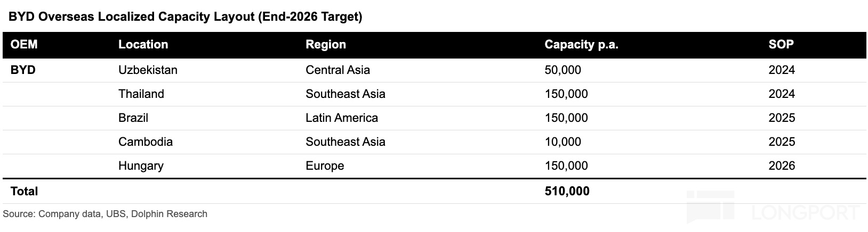Click the 10,000 capacity cell for Cambodia
Image resolution: width=868 pixels, height=232 pixels.
click(x=562, y=142)
